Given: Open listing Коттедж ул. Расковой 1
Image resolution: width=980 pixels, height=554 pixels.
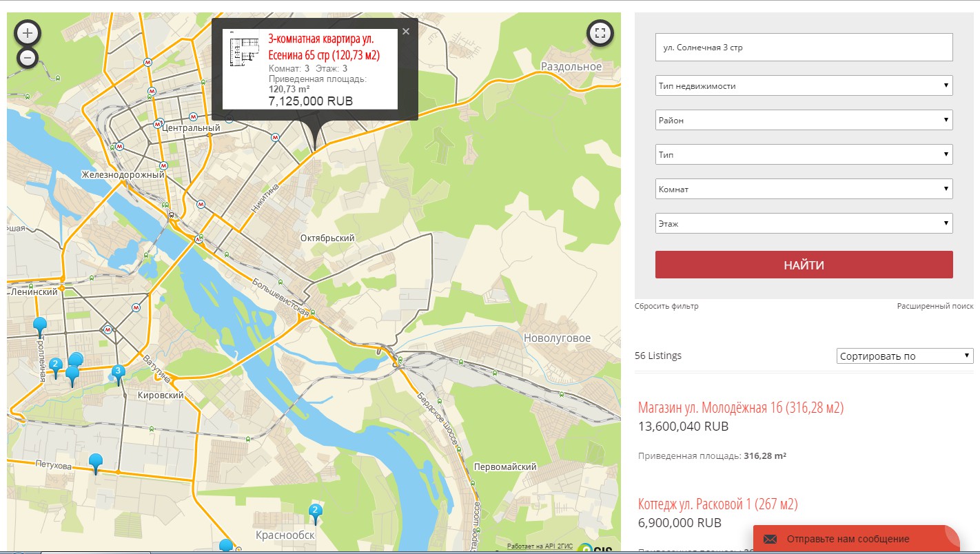Looking at the screenshot, I should (x=717, y=504).
